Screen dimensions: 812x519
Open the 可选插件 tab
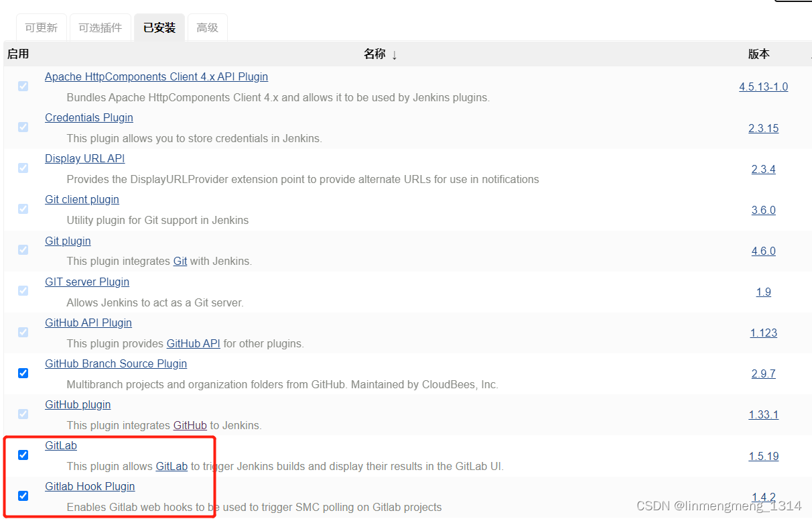100,27
